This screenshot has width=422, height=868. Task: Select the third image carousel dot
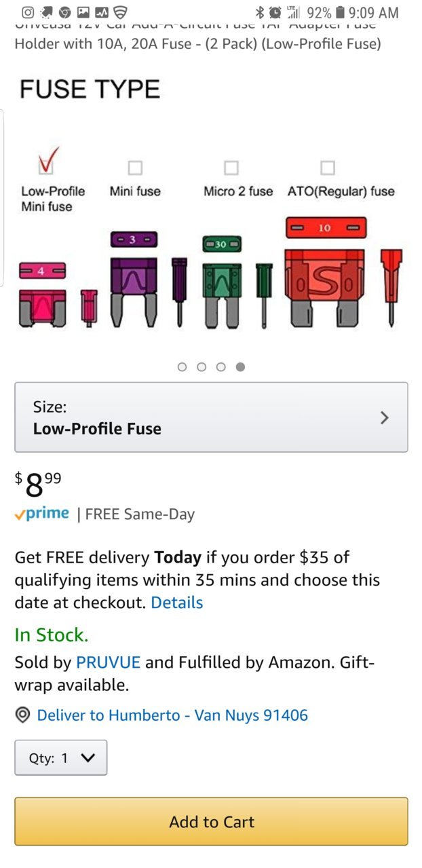coord(221,367)
